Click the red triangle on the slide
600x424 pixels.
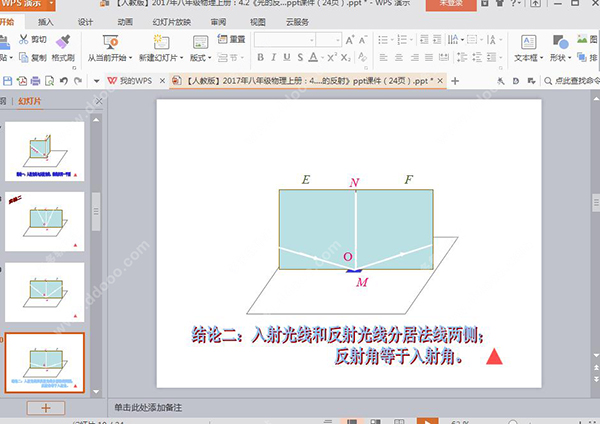494,357
